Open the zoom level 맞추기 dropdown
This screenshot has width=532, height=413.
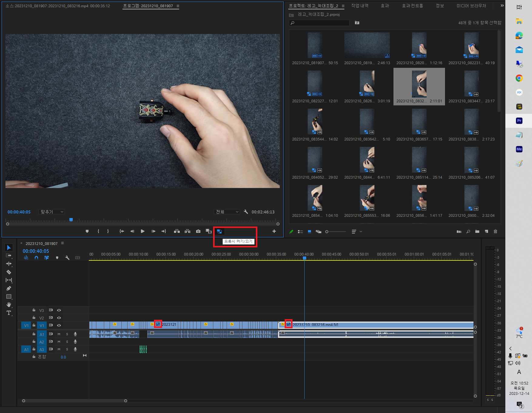click(x=52, y=212)
